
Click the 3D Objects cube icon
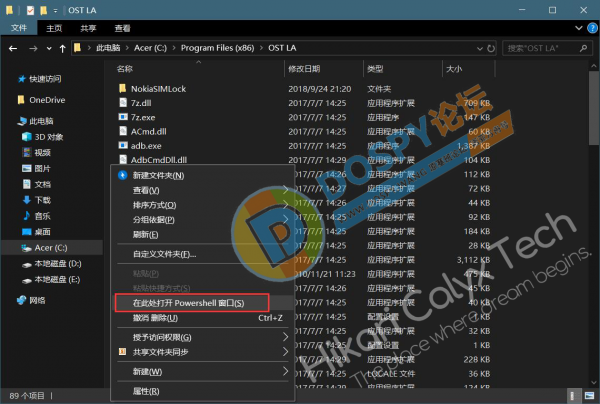coord(27,137)
